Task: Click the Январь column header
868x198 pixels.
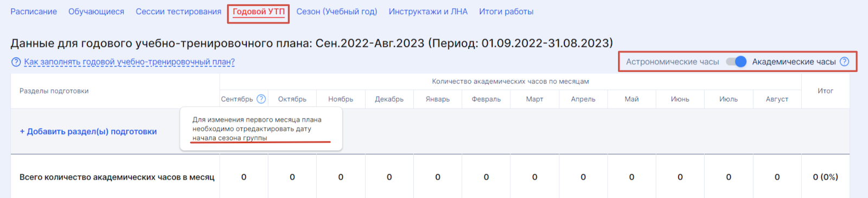Action: pyautogui.click(x=437, y=99)
